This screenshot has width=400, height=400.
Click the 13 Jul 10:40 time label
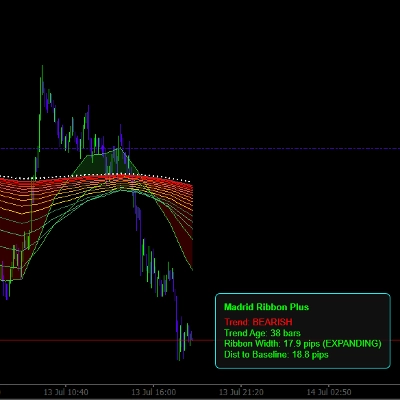point(66,392)
